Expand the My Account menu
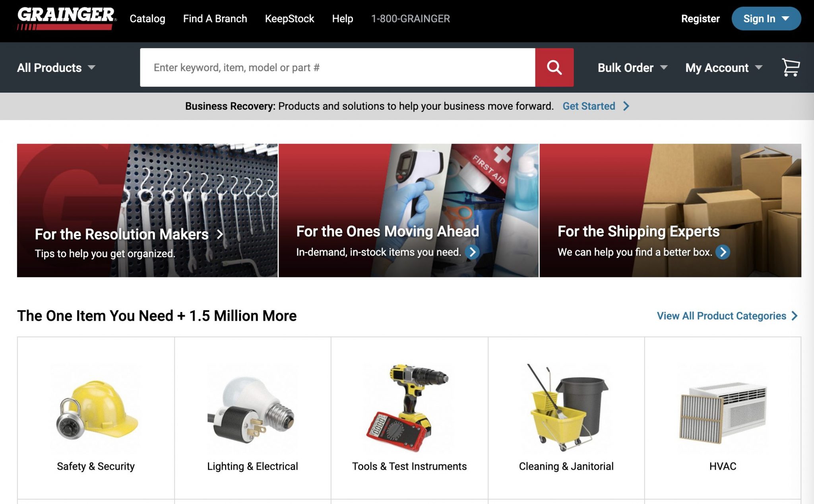814x504 pixels. 724,68
